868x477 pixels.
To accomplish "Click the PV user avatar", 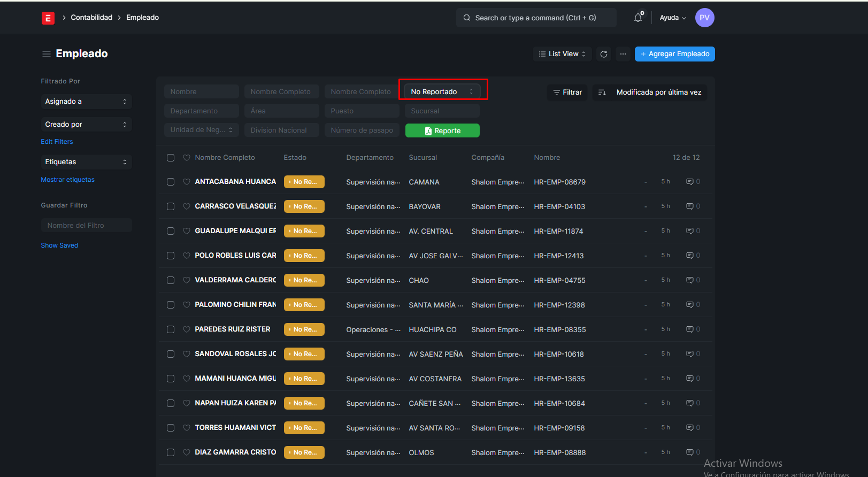I will [704, 18].
